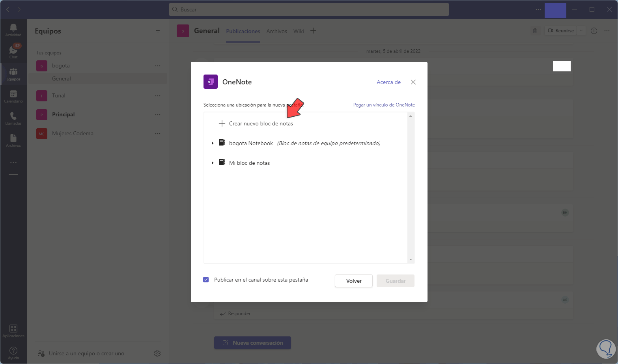The image size is (618, 364).
Task: Switch to the Publicaciones tab
Action: pyautogui.click(x=243, y=31)
